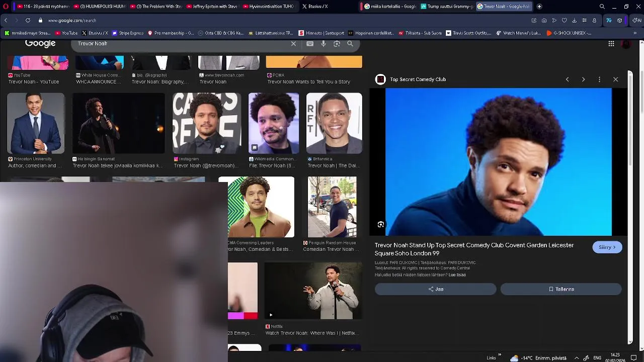Image resolution: width=644 pixels, height=362 pixels.
Task: Go back using the browser arrow
Action: (6, 20)
